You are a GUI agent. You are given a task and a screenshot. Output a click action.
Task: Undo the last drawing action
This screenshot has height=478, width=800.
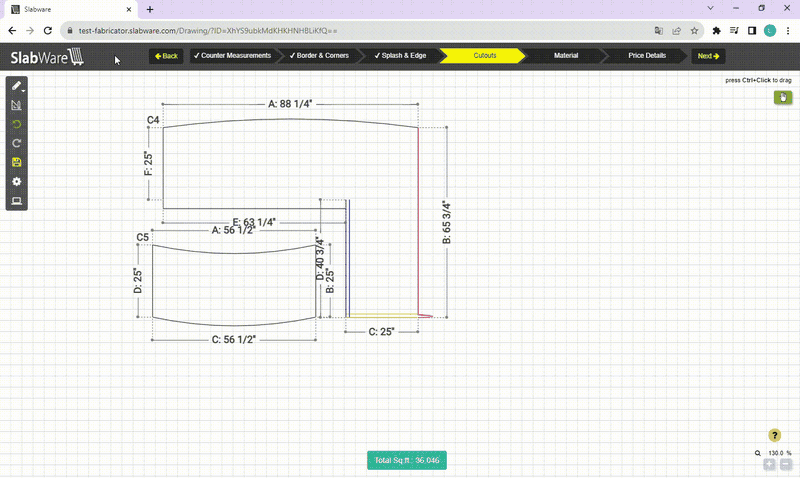click(16, 124)
